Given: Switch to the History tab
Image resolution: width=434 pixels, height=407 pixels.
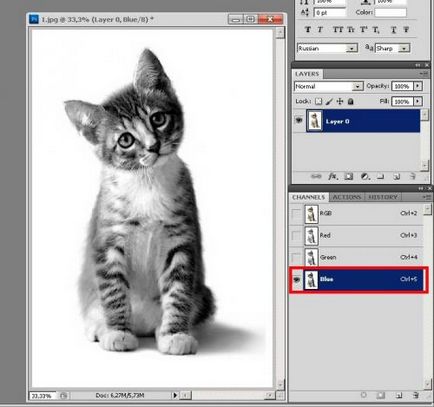Looking at the screenshot, I should coord(383,197).
